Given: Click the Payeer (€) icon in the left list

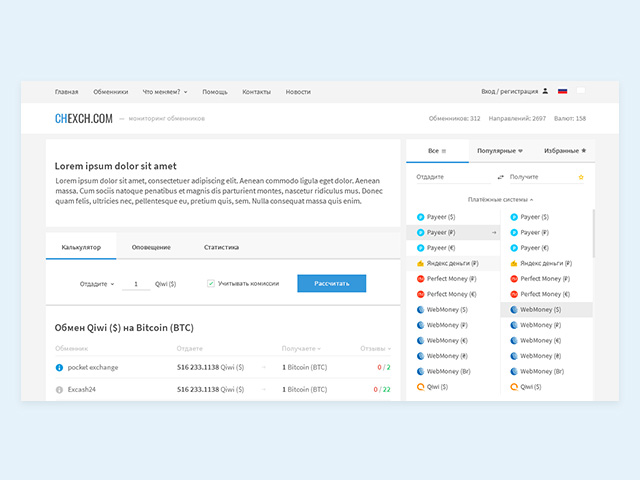Looking at the screenshot, I should [x=420, y=248].
